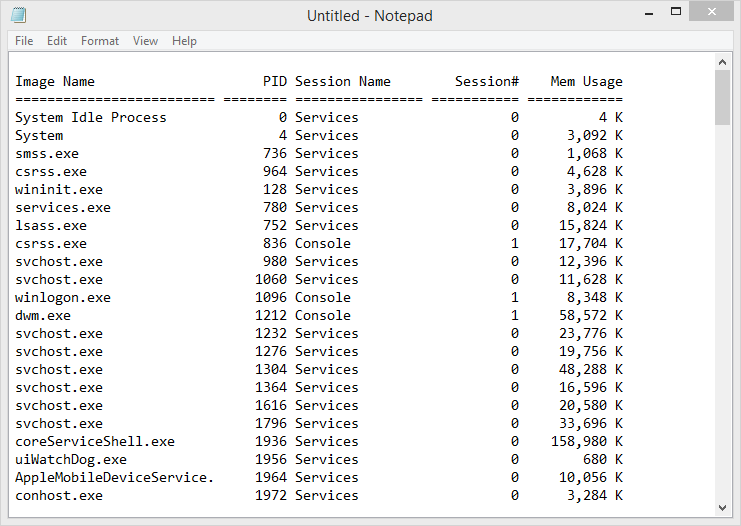Click 'coreServiceShell.exe' text

pos(95,441)
